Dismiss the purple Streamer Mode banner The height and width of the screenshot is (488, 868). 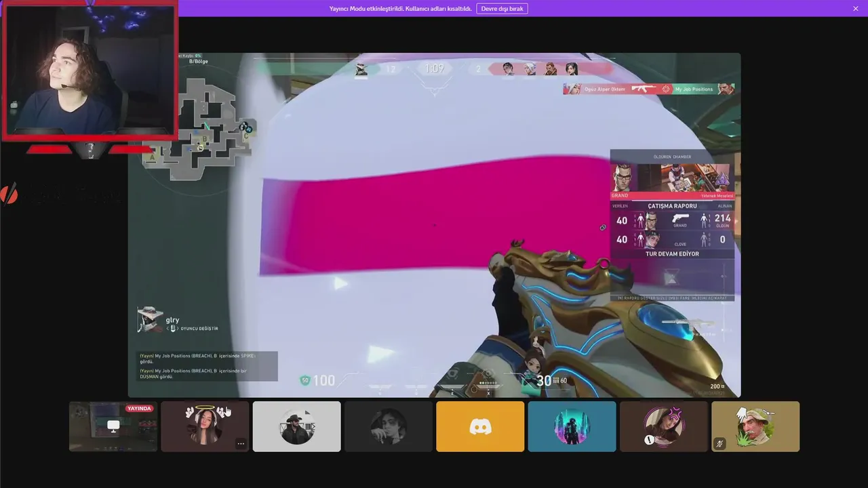click(x=856, y=9)
